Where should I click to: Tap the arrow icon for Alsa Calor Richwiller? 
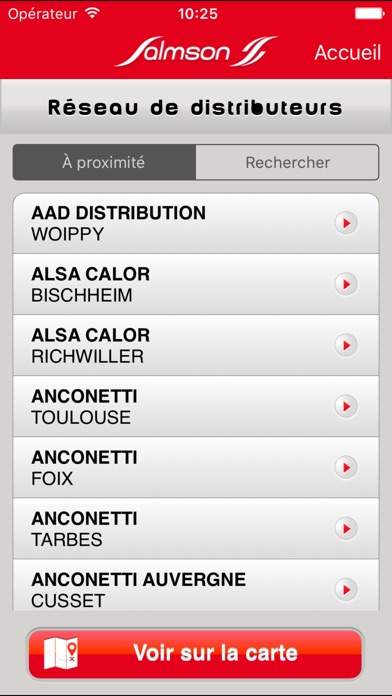point(346,345)
